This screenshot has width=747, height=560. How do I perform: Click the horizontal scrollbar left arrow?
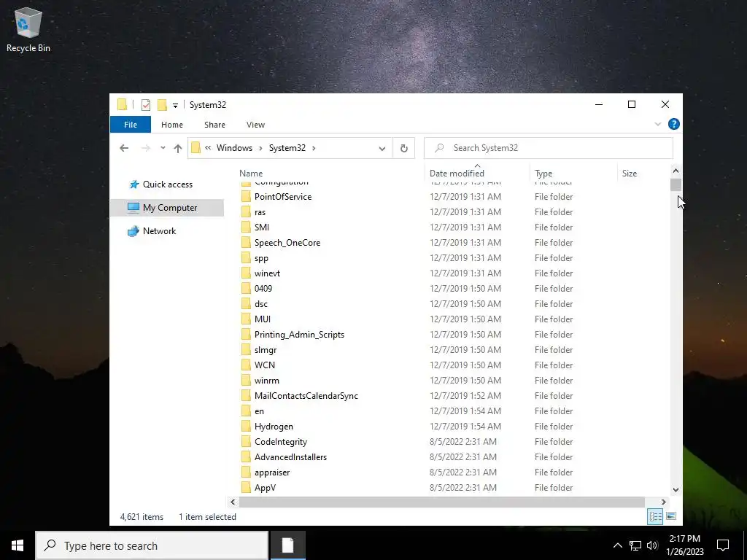click(233, 502)
